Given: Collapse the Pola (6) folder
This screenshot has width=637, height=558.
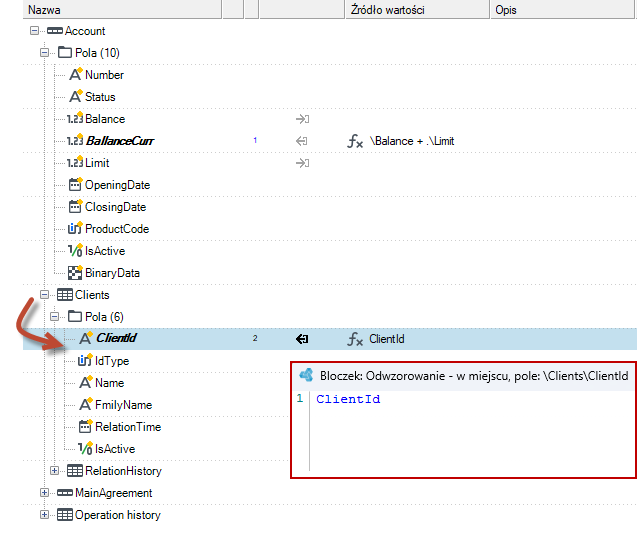Looking at the screenshot, I should (x=54, y=317).
